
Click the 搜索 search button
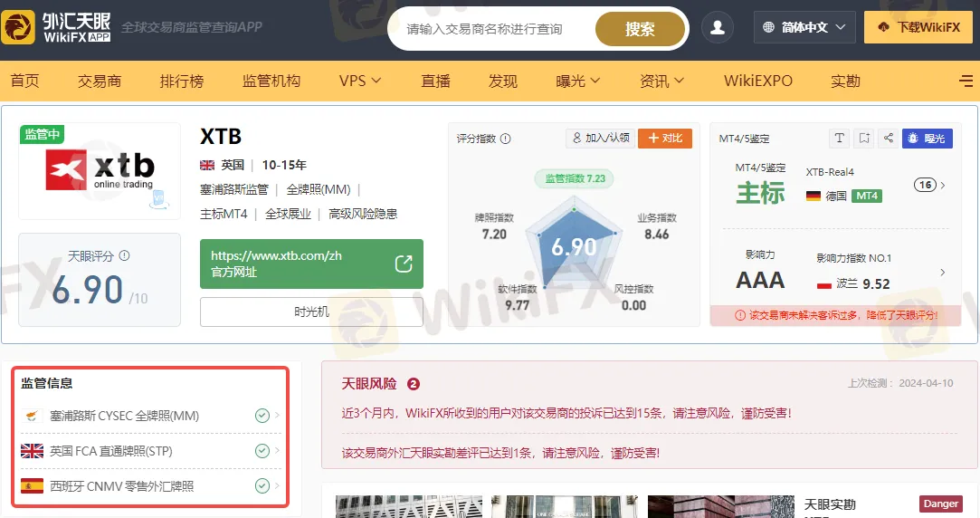point(640,29)
